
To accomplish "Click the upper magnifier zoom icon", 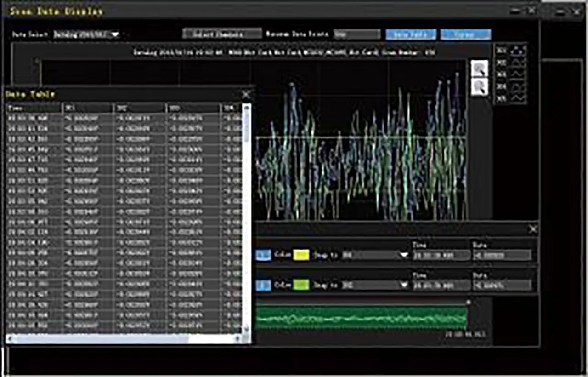I will click(x=479, y=69).
